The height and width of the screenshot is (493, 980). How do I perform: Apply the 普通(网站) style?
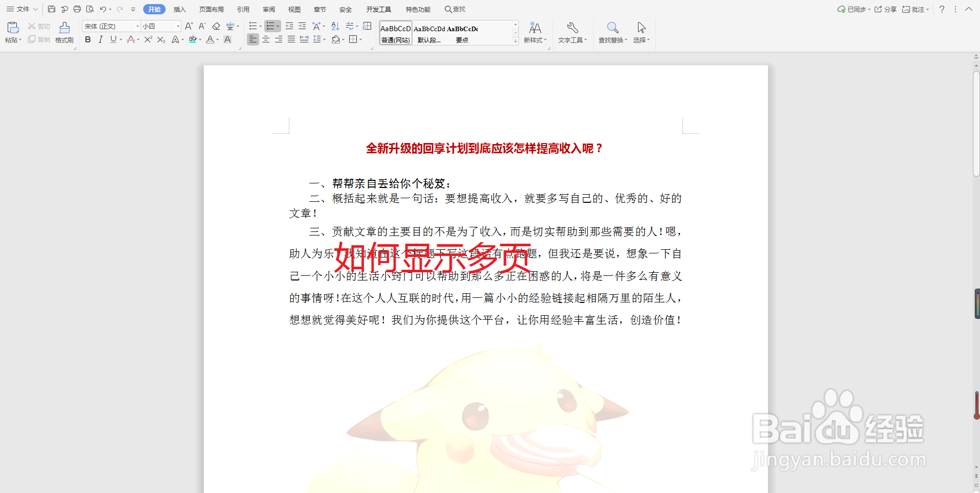[x=396, y=33]
